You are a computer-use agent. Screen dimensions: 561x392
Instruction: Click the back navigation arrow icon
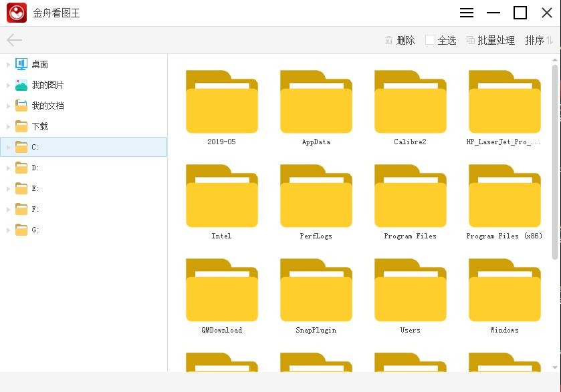click(x=13, y=40)
